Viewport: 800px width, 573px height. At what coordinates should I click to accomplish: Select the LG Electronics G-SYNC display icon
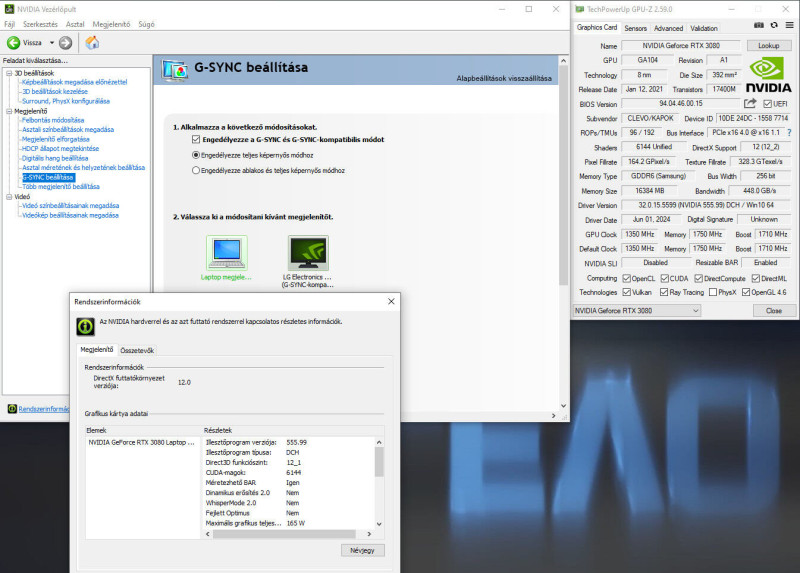click(308, 253)
